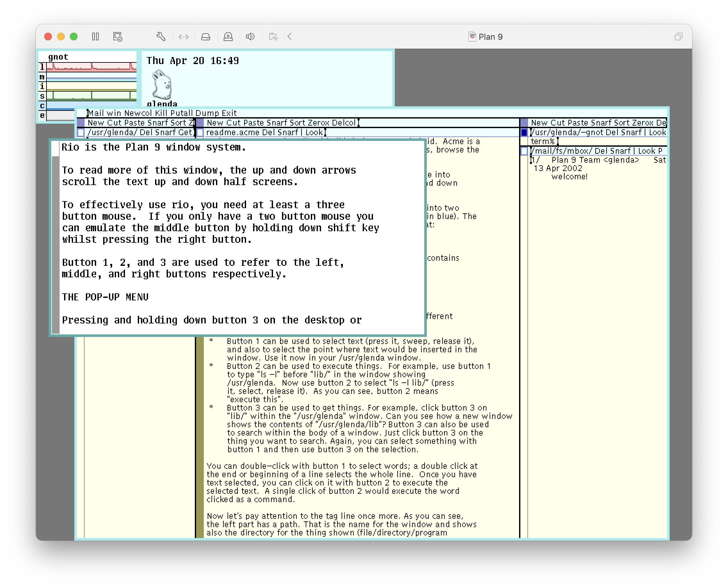Click Del in the /mail/fs/mbox/ tag

pyautogui.click(x=601, y=151)
